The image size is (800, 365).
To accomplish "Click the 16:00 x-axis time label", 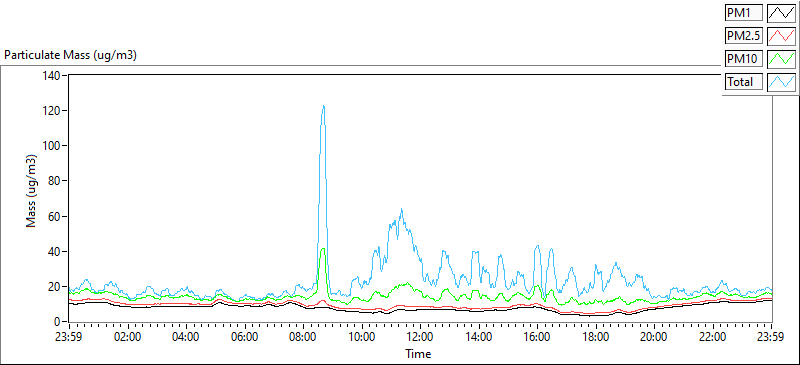I will click(538, 337).
